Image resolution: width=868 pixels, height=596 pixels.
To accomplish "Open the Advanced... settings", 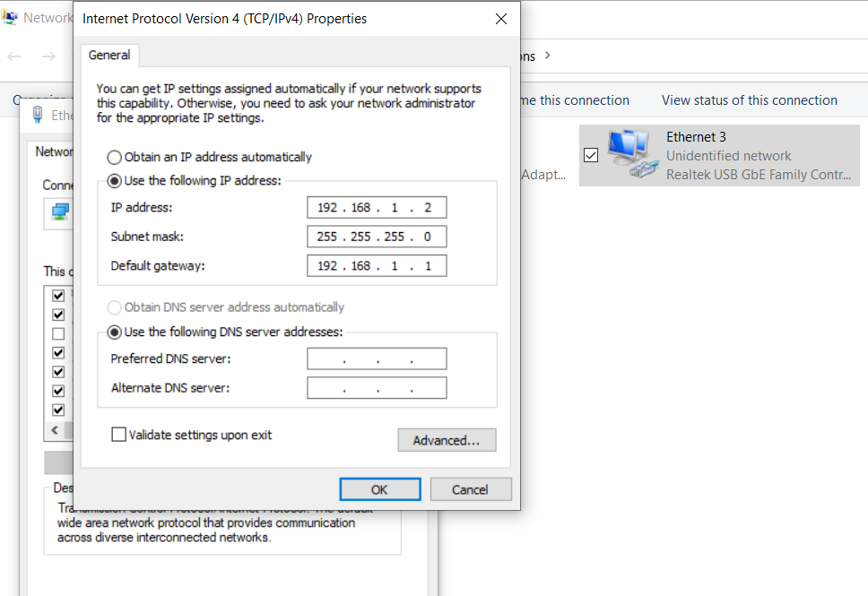I will pos(447,440).
